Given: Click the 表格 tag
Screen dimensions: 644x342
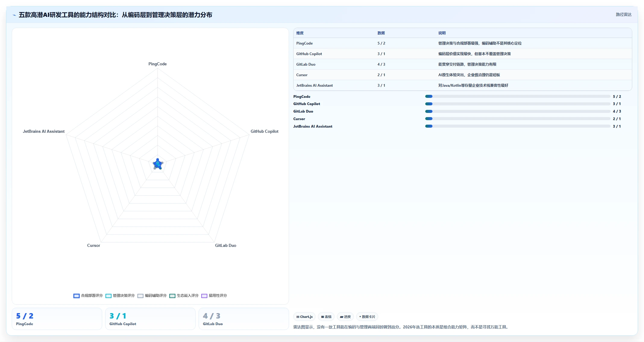Looking at the screenshot, I should pos(326,317).
